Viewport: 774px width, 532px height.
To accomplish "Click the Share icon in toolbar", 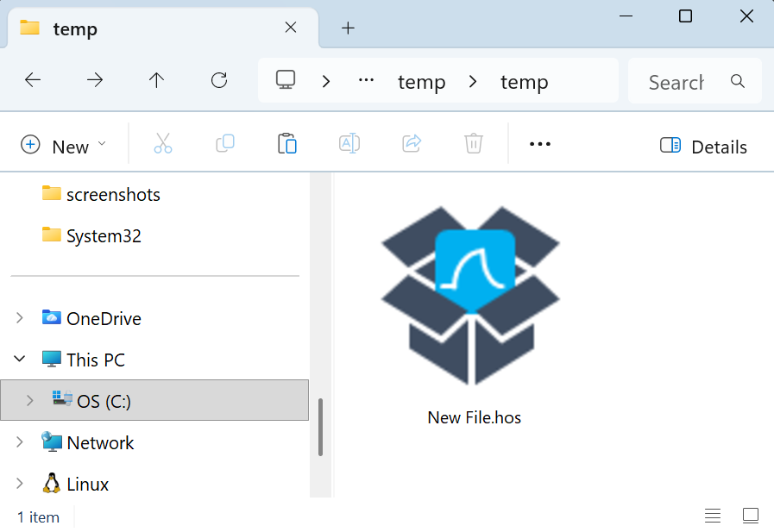I will tap(412, 143).
